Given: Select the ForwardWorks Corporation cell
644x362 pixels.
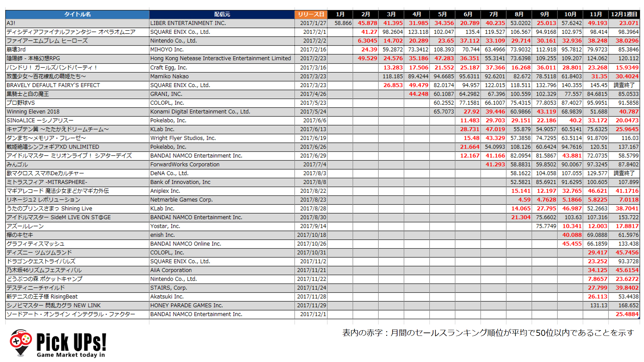Looking at the screenshot, I should pyautogui.click(x=222, y=165).
